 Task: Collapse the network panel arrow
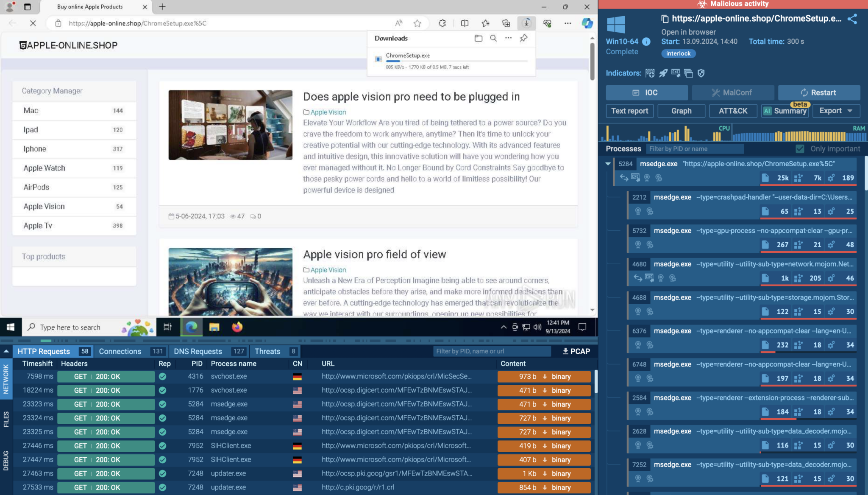pyautogui.click(x=6, y=351)
